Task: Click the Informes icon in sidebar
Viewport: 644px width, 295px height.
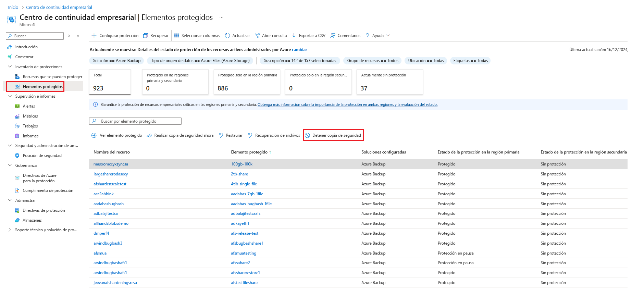Action: tap(17, 136)
